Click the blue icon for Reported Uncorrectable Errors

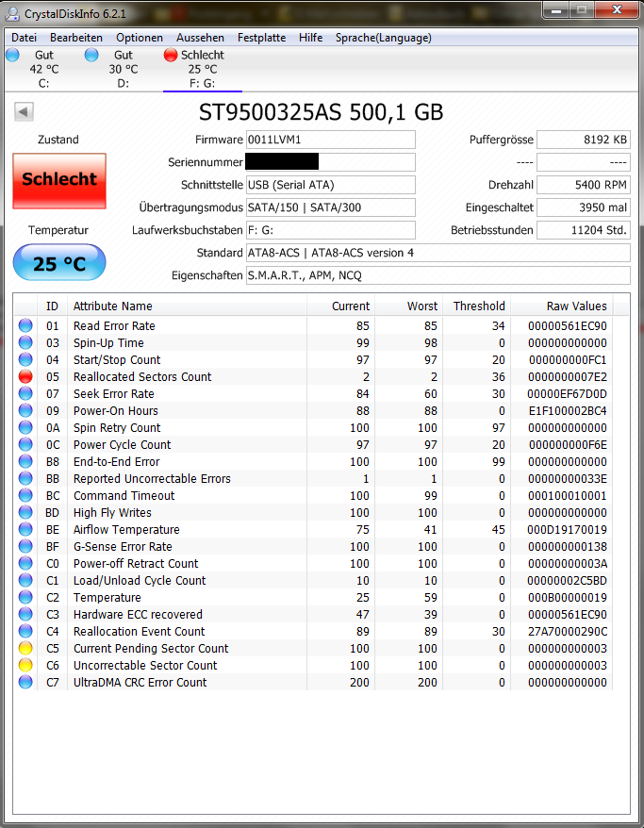point(25,478)
